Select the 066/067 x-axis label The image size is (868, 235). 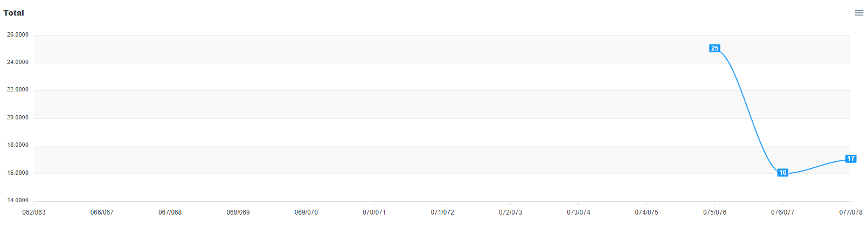click(x=102, y=212)
